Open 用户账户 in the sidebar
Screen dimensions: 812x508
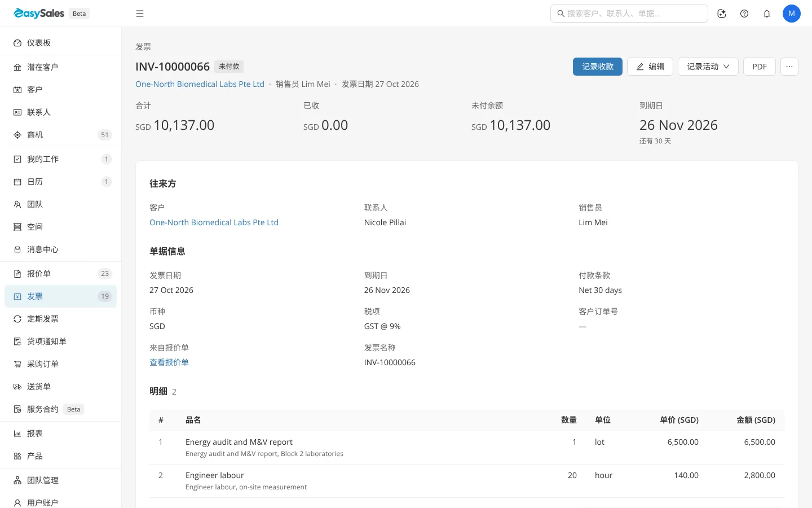click(x=60, y=502)
